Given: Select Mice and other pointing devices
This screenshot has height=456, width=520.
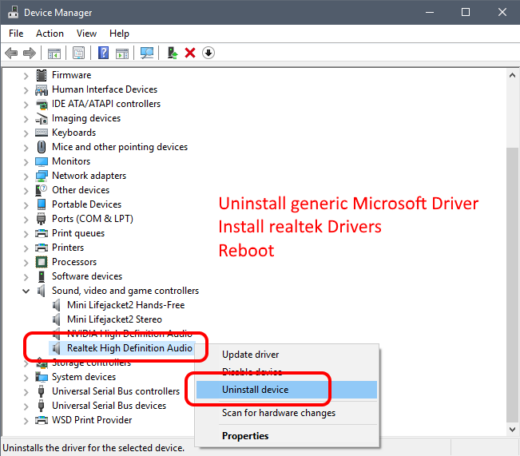Looking at the screenshot, I should [120, 147].
